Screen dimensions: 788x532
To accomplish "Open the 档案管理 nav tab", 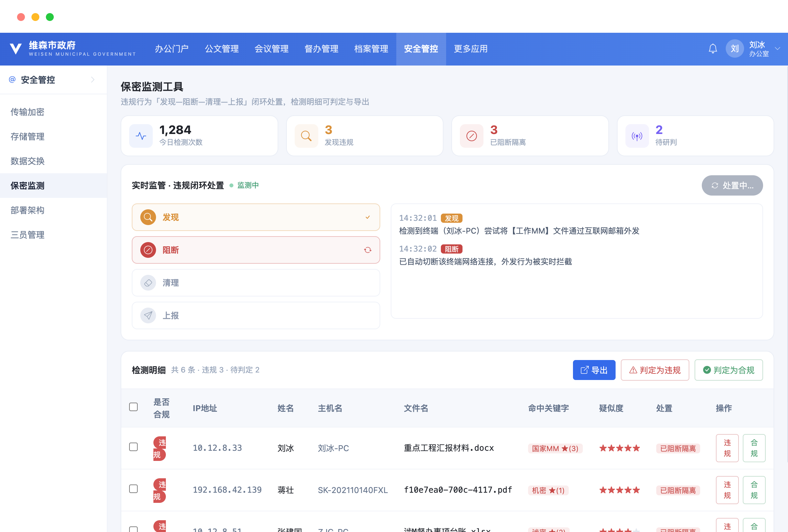I will [x=371, y=49].
